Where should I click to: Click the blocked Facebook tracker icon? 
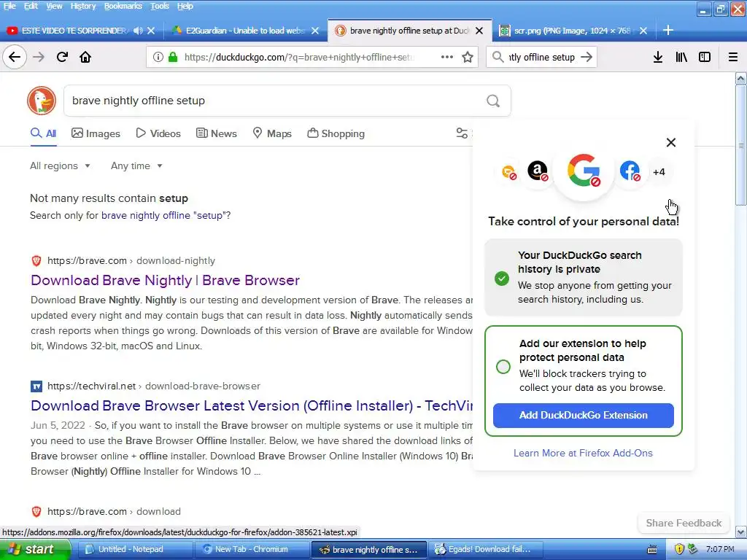[630, 171]
